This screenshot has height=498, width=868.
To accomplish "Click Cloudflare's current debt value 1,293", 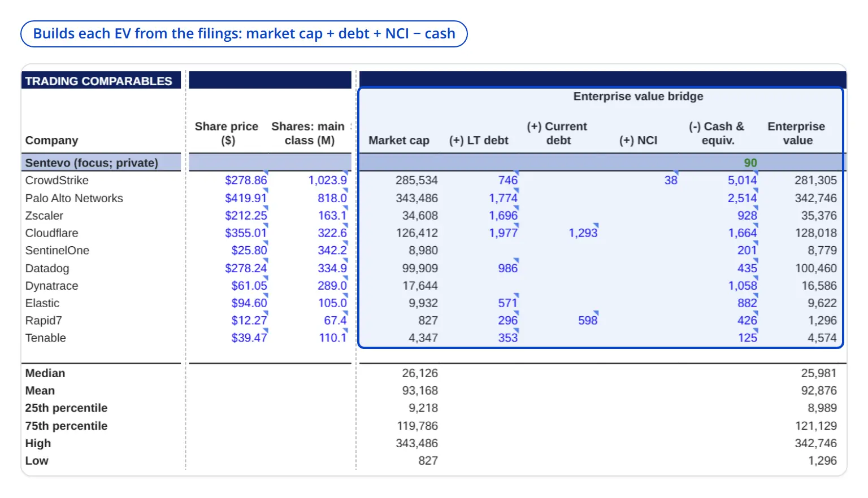I will (x=583, y=233).
